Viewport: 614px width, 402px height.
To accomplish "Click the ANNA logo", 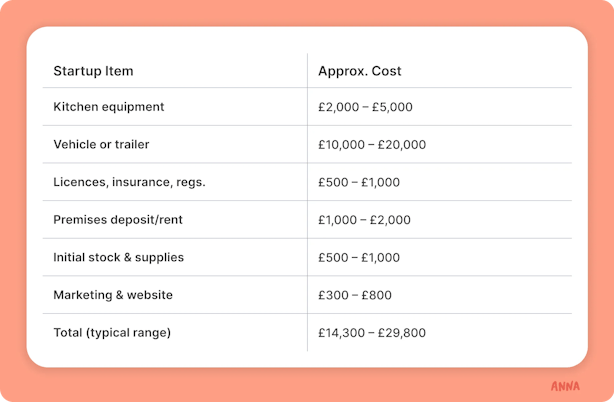I will click(x=565, y=386).
